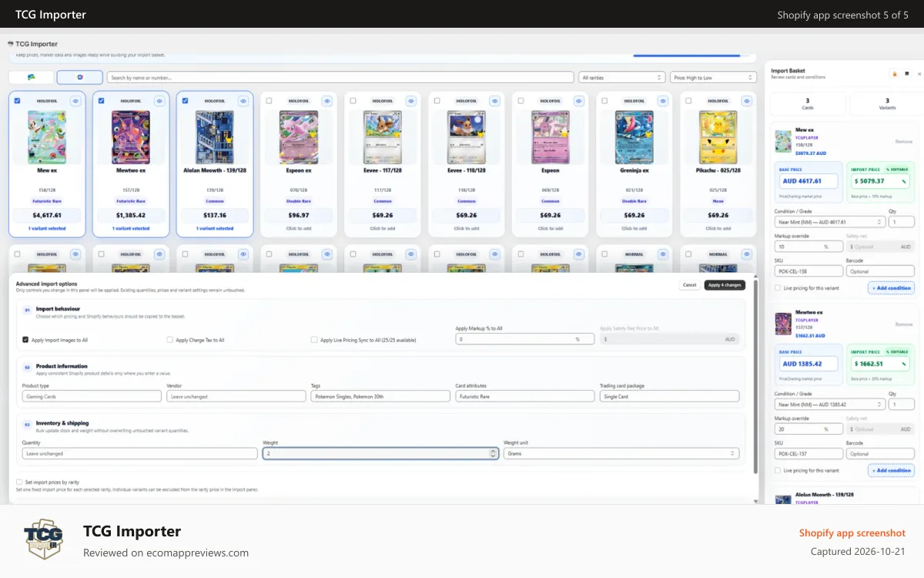Click Mewtwo ex Barcode field
Image resolution: width=924 pixels, height=578 pixels.
[880, 454]
